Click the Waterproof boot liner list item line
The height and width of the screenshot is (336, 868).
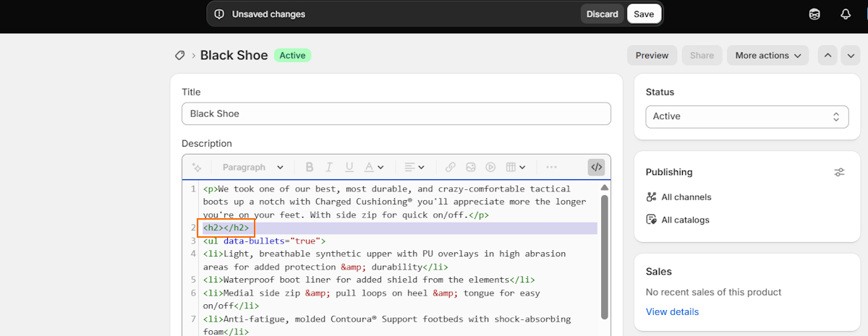point(369,280)
